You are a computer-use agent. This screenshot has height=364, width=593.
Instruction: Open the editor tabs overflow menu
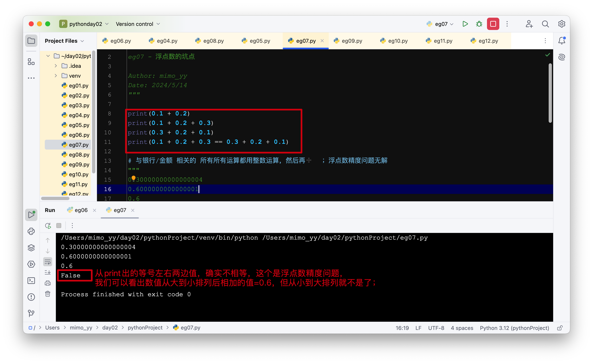[x=545, y=41]
